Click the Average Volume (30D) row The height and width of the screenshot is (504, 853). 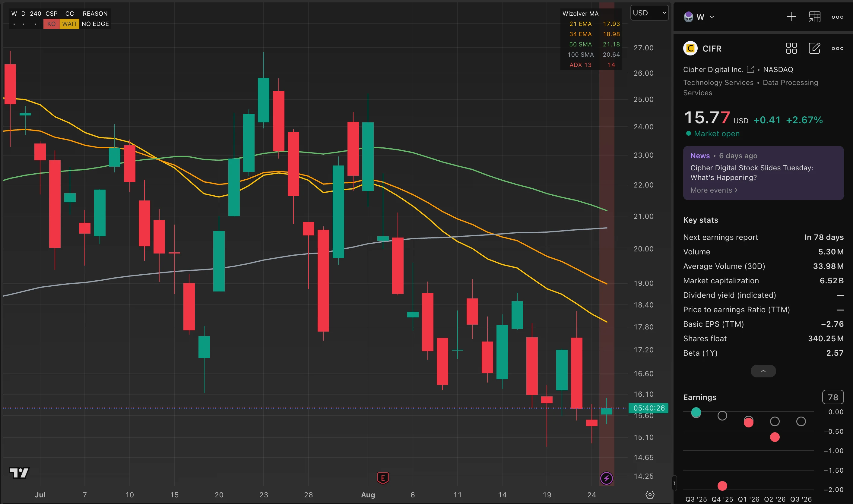(x=763, y=266)
